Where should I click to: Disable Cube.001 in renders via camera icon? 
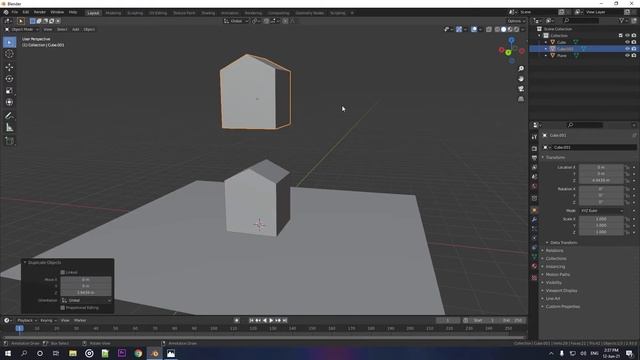(634, 49)
